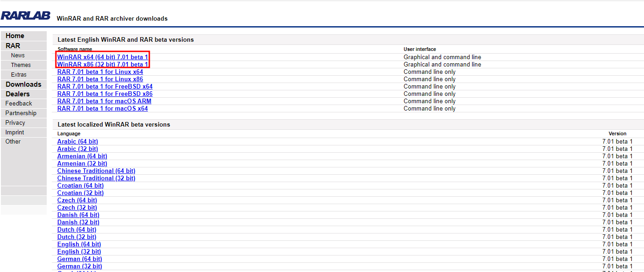Download Chinese Traditional (64 bit) version
The width and height of the screenshot is (644, 272).
coord(96,171)
